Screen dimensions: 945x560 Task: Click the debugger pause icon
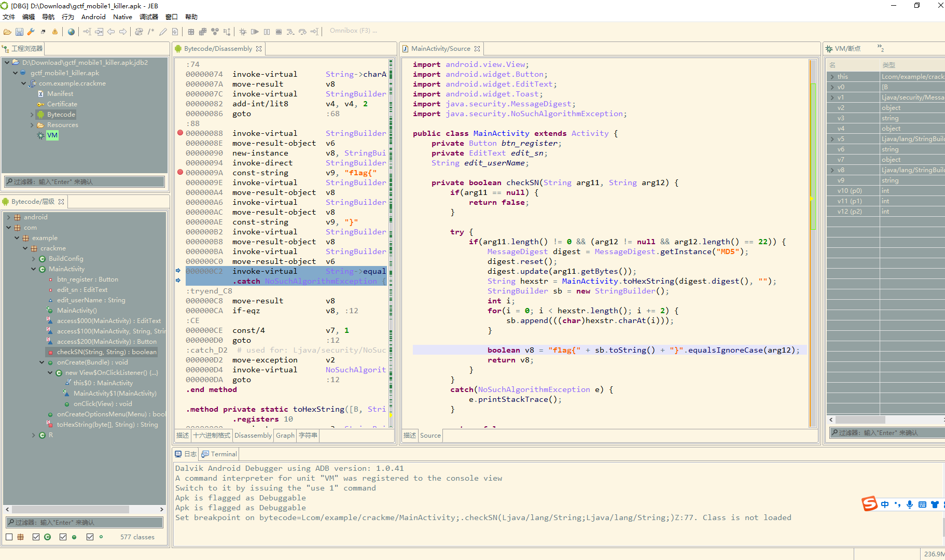point(267,32)
